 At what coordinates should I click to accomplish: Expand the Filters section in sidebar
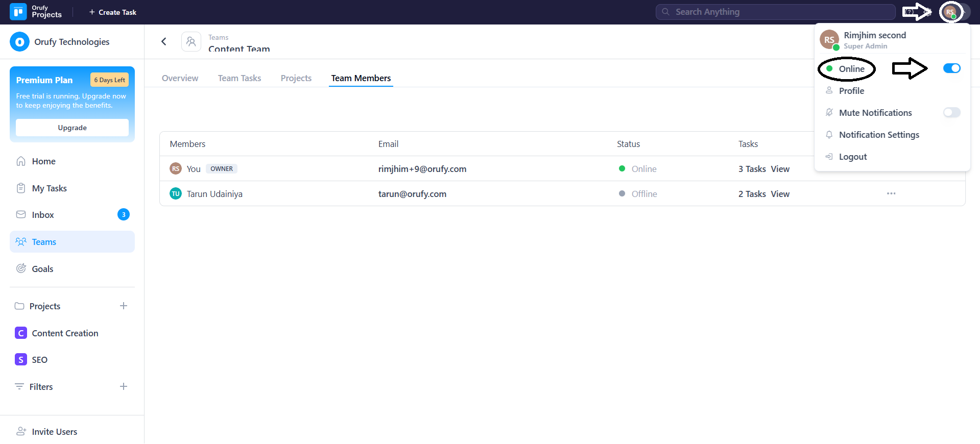pos(41,387)
